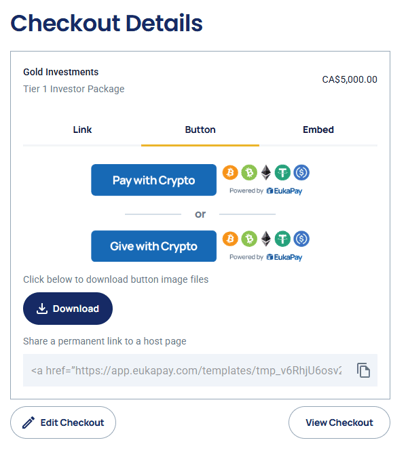Open the Embed tab
Viewport: 408px width, 453px height.
click(x=318, y=130)
